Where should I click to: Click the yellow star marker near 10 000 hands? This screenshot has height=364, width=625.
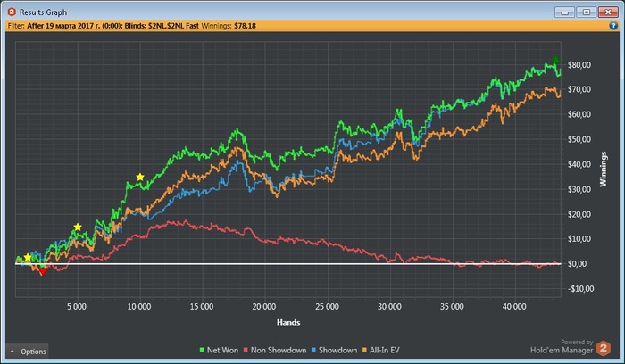point(140,177)
